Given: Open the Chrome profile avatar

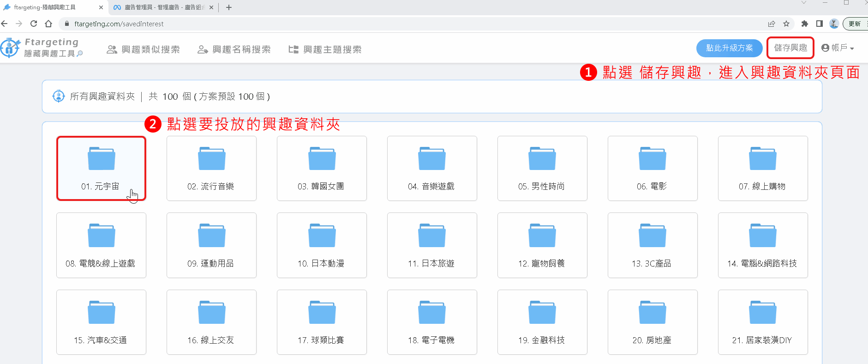Looking at the screenshot, I should click(x=834, y=24).
